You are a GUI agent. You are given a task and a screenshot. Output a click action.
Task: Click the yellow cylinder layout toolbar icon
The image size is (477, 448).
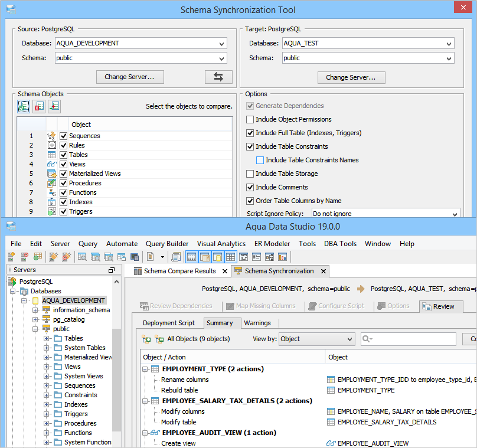[x=217, y=257]
